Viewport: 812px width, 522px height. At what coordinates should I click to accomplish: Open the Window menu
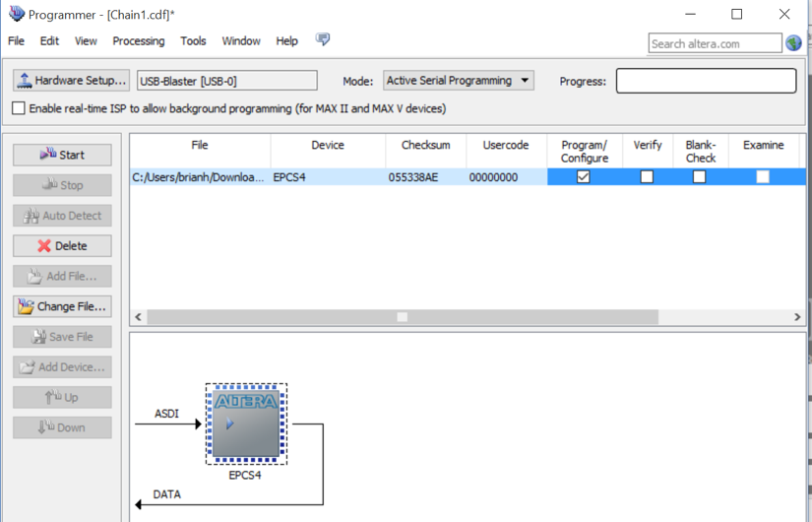point(241,41)
